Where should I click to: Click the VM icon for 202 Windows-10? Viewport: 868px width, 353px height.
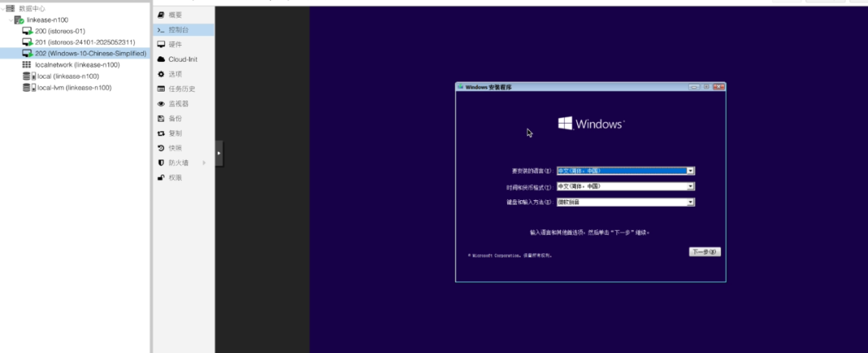(x=27, y=53)
